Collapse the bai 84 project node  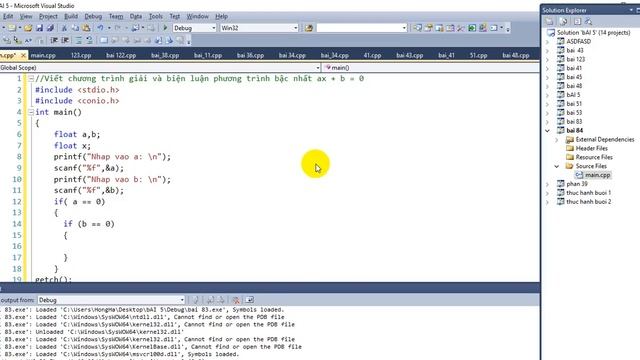click(x=548, y=131)
